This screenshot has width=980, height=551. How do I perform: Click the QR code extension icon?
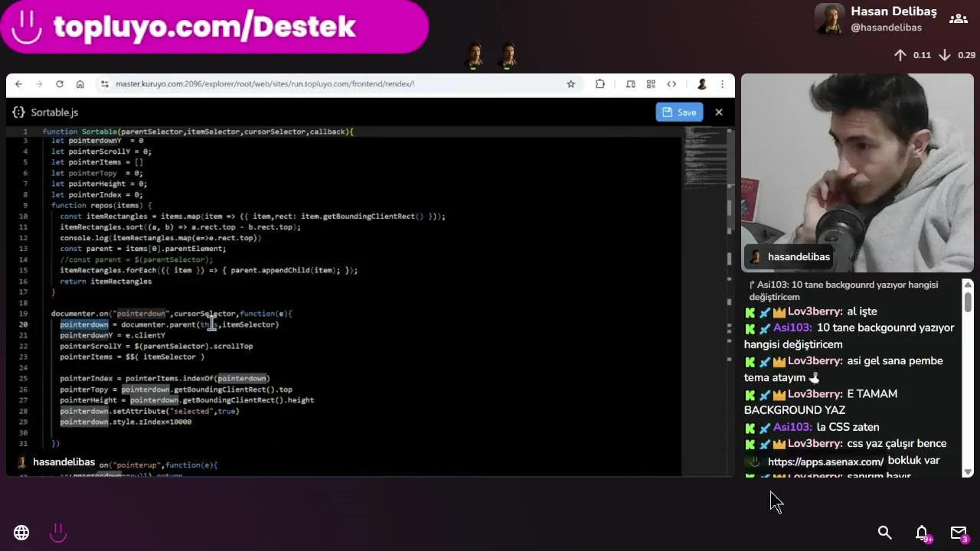coord(651,84)
